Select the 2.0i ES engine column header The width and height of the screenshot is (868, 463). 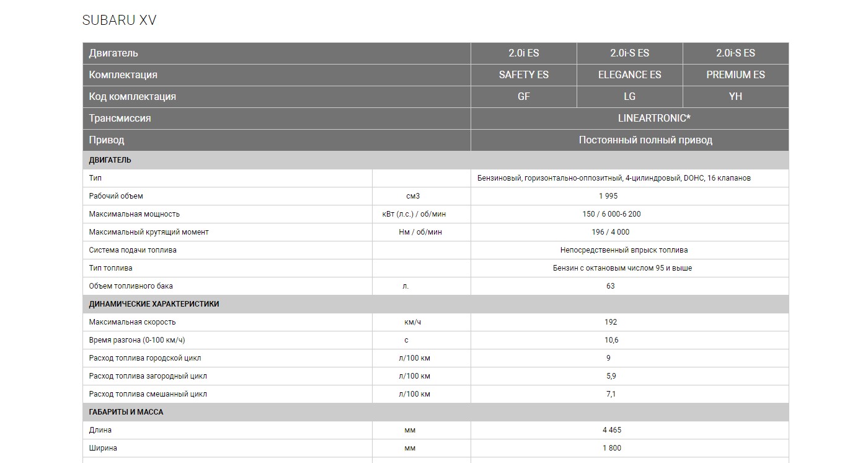(x=523, y=53)
